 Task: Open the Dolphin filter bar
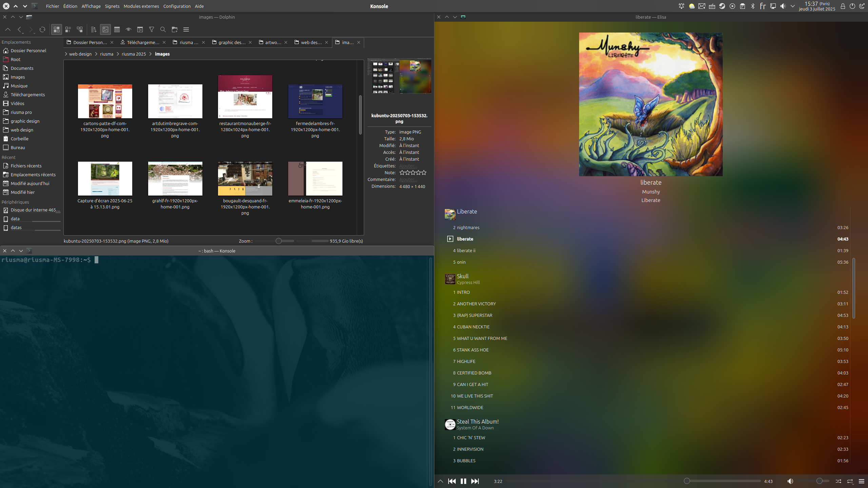[152, 29]
